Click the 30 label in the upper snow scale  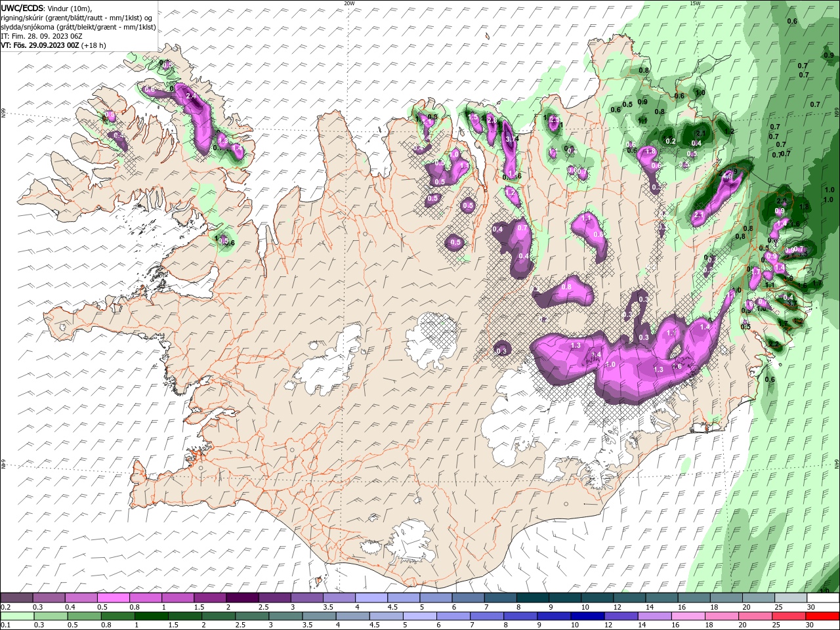tap(811, 607)
